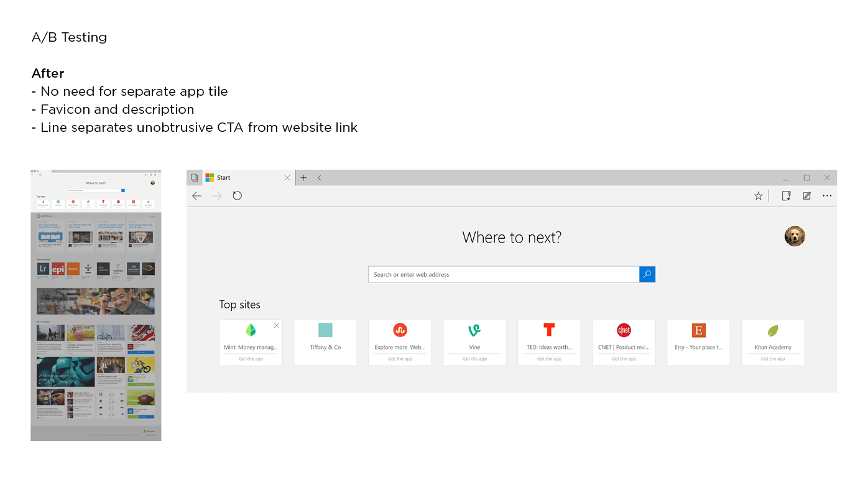Click Get the app under TED
Screen dimensions: 868x490
point(549,359)
